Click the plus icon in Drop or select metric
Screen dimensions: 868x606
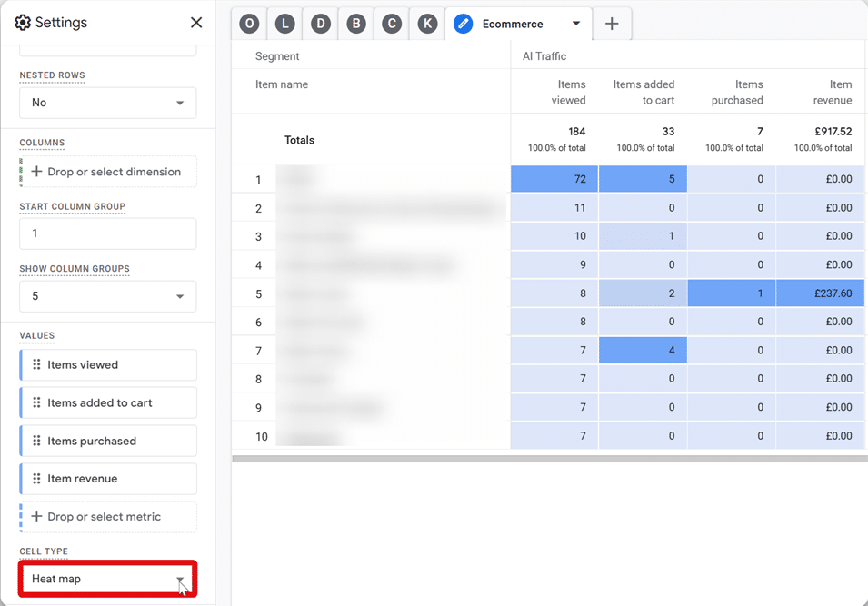pyautogui.click(x=36, y=516)
